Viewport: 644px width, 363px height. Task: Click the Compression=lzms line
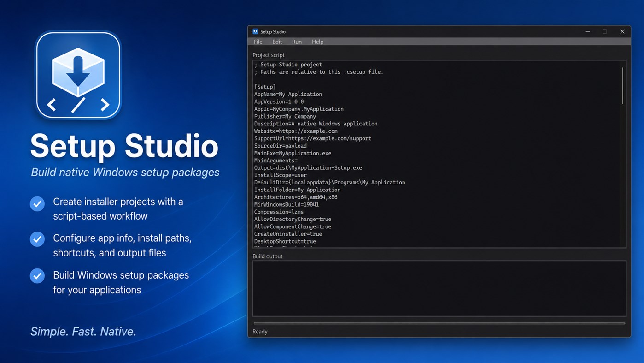[279, 212]
